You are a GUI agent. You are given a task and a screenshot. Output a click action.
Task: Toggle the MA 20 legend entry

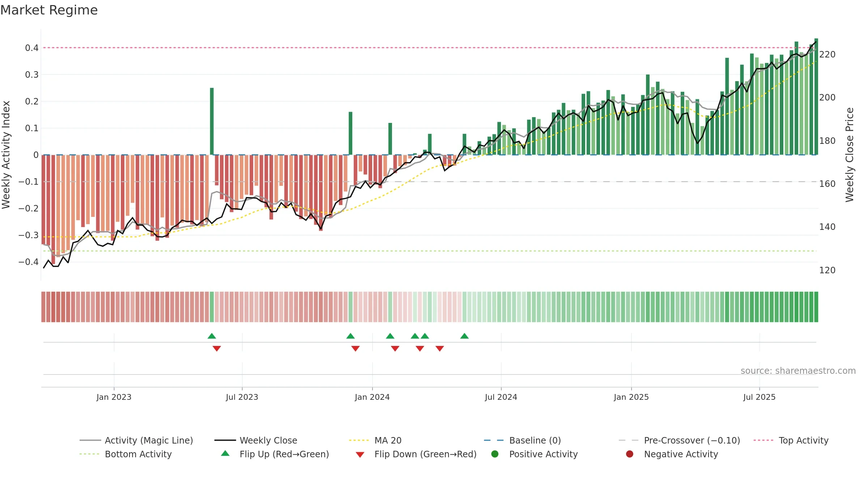tap(375, 440)
